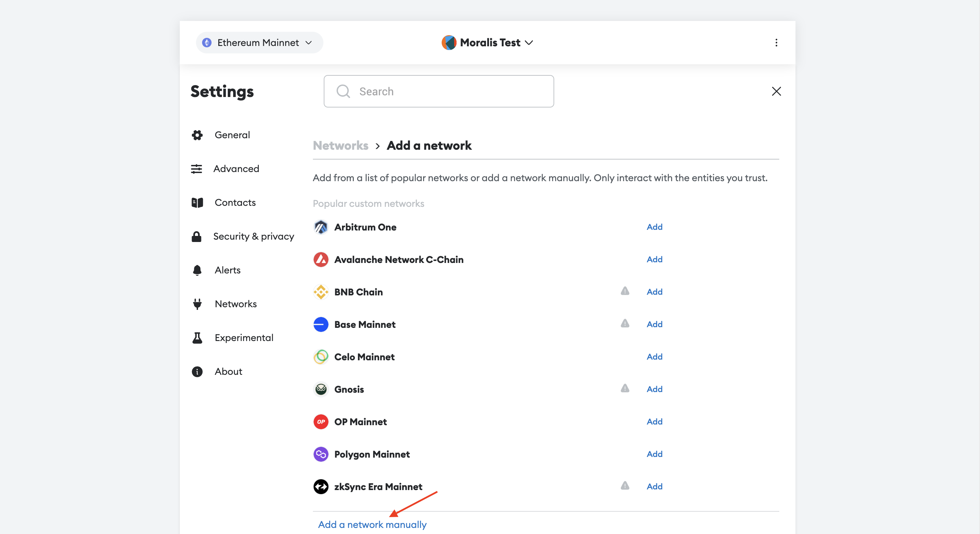Add Polygon Mainnet network

(654, 454)
